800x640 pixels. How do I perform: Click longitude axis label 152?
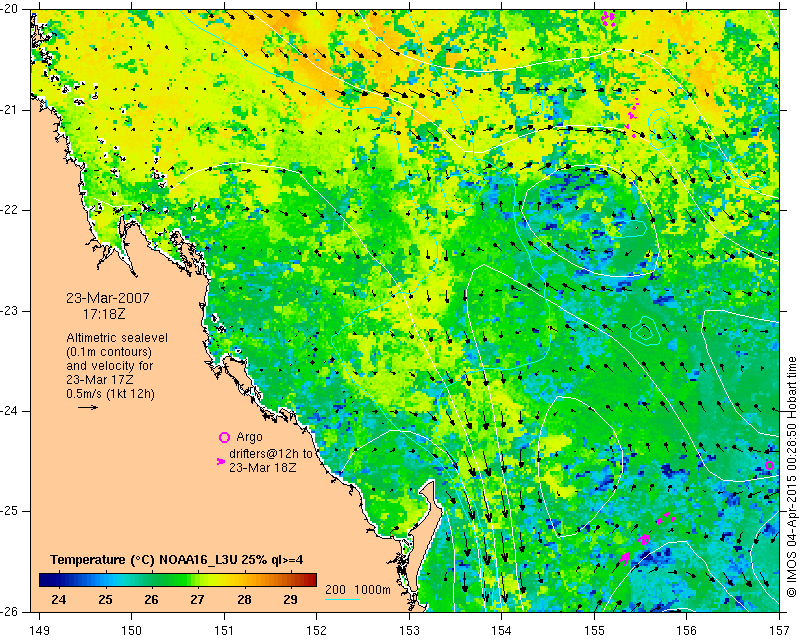tap(316, 630)
